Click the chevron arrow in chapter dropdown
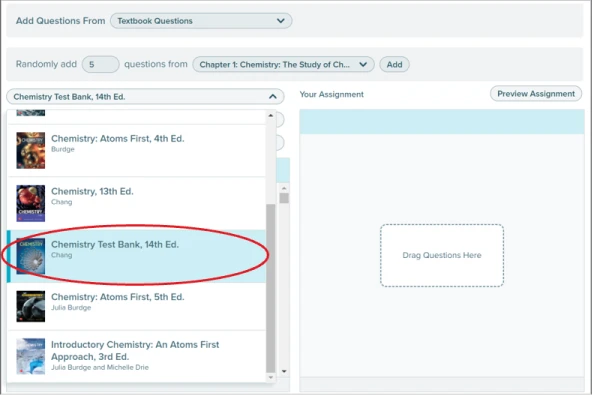 tap(363, 64)
